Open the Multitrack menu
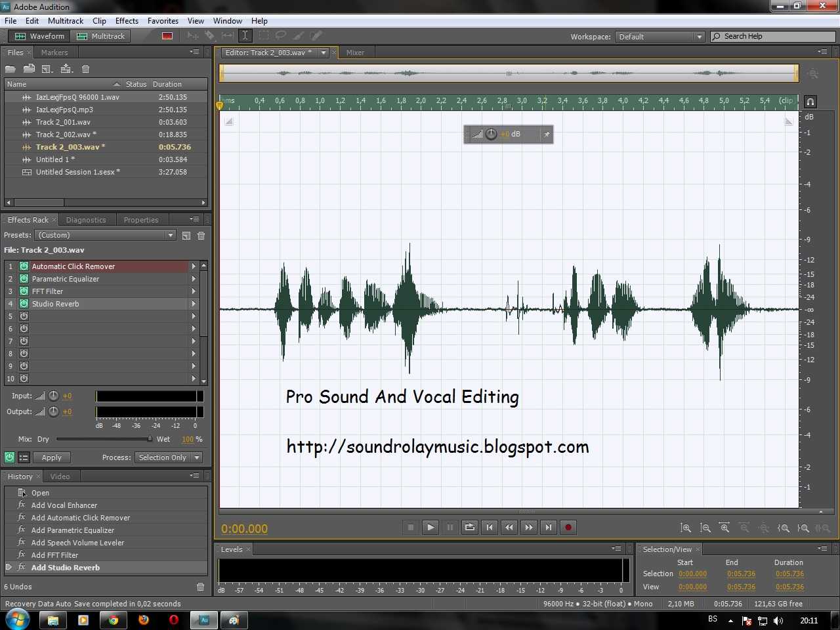 tap(66, 21)
